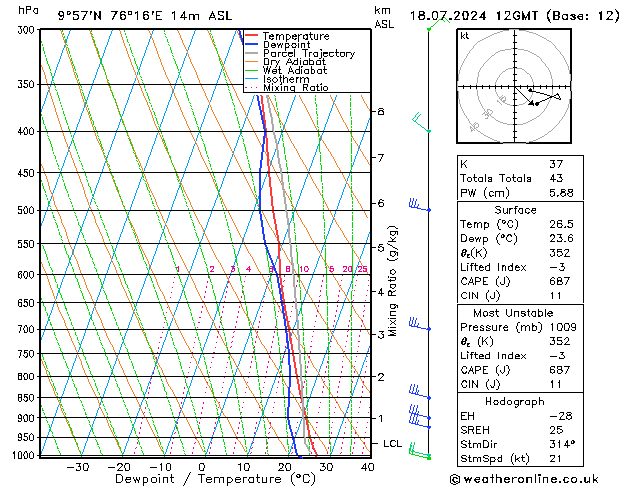This screenshot has height=486, width=629.
Task: Click the blue Dewpoint legend line
Action: click(251, 44)
